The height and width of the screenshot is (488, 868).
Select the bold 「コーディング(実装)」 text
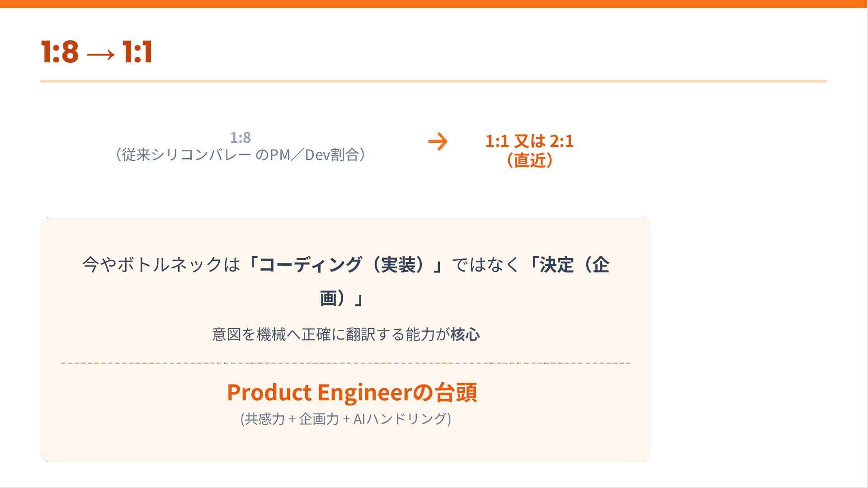(x=346, y=264)
